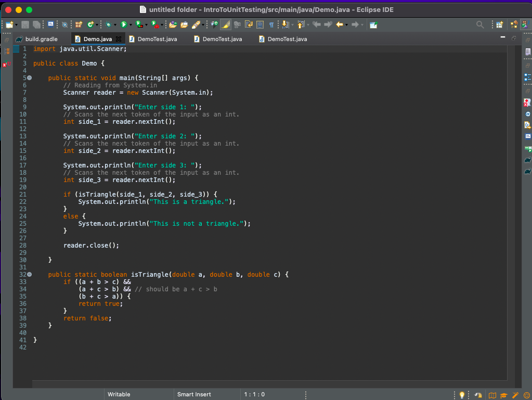Click the New Java Package icon
Screen dimensions: 532x400
point(79,24)
